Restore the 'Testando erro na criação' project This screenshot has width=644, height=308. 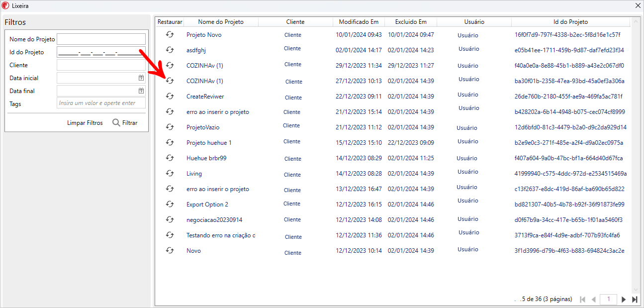[170, 235]
